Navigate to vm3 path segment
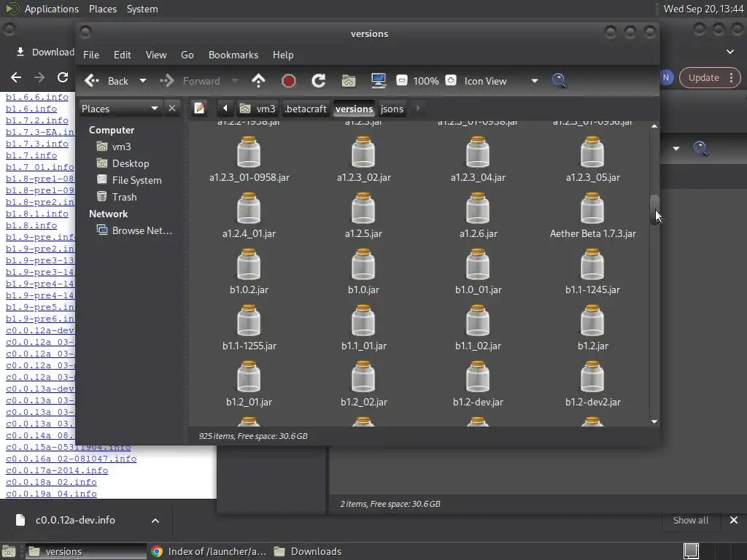The image size is (747, 560). (258, 109)
